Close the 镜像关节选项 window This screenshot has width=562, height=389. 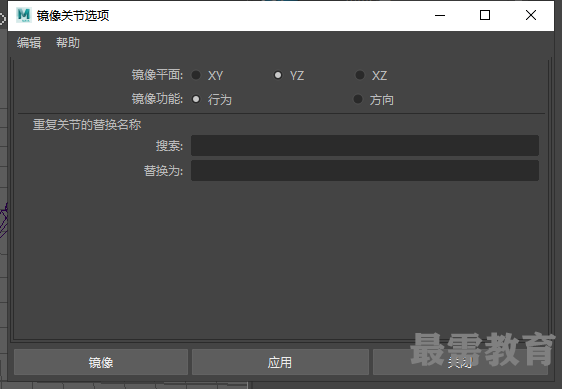click(531, 15)
